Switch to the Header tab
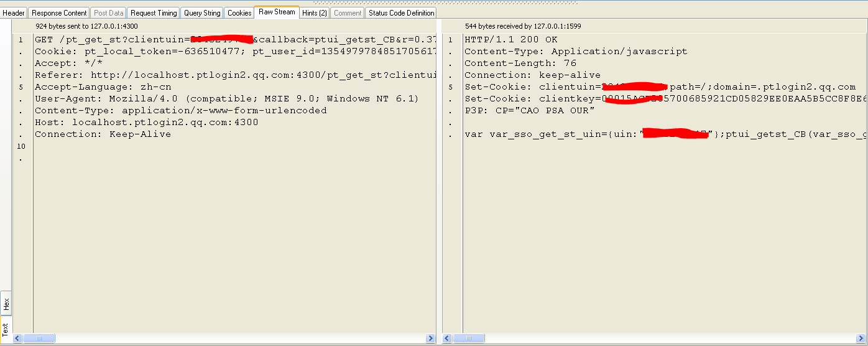Viewport: 868px width, 346px height. click(14, 12)
